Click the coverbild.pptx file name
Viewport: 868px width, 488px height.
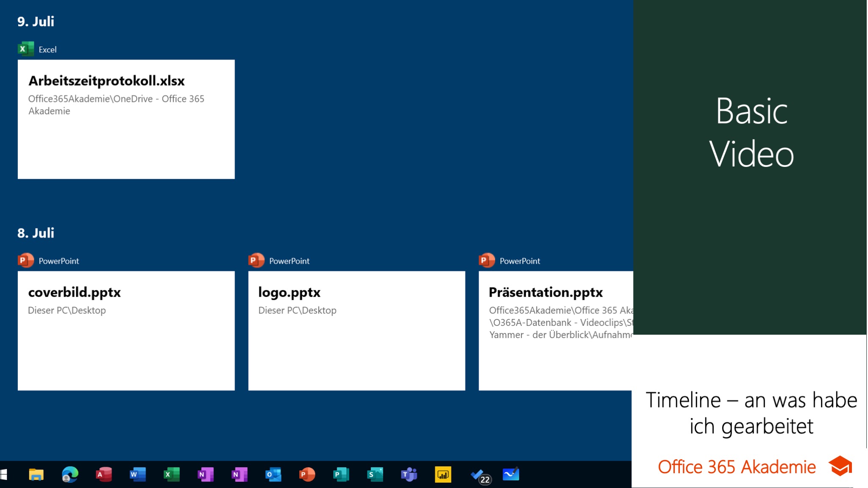[x=75, y=292]
